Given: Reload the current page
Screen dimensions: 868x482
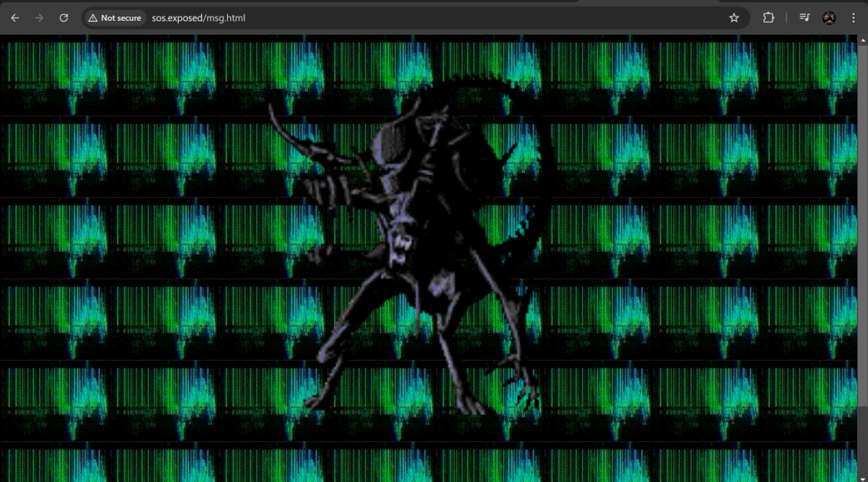Looking at the screenshot, I should [64, 17].
